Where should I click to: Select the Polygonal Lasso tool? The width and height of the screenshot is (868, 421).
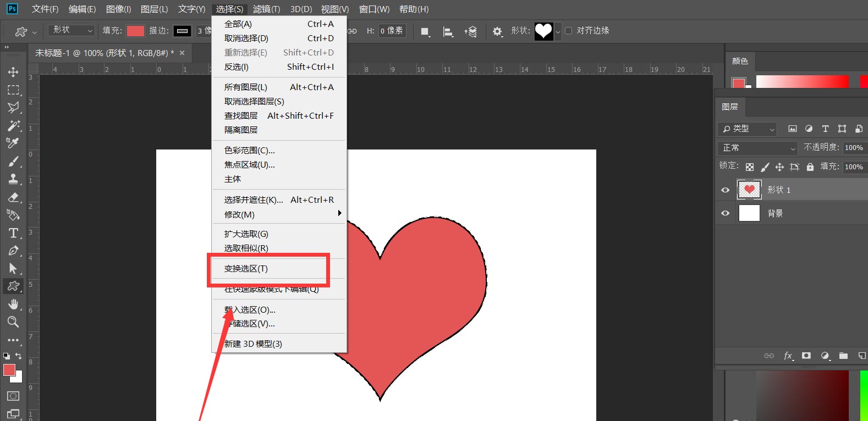13,108
